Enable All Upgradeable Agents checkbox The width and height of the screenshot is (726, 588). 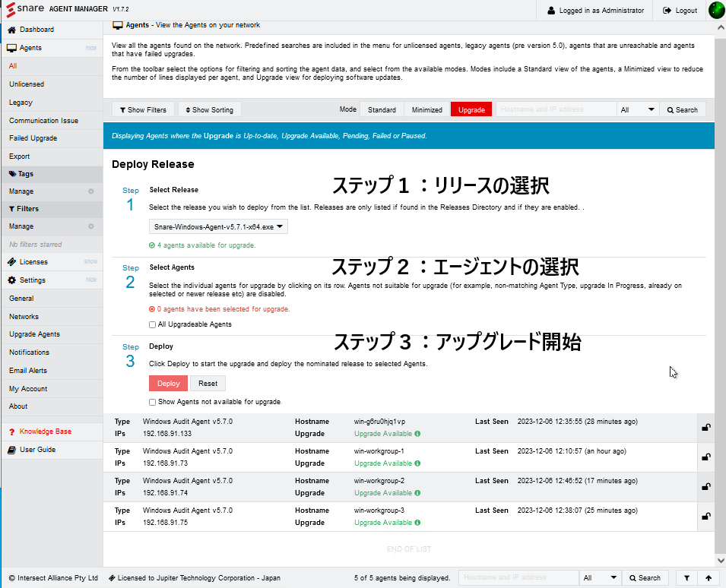pos(152,324)
